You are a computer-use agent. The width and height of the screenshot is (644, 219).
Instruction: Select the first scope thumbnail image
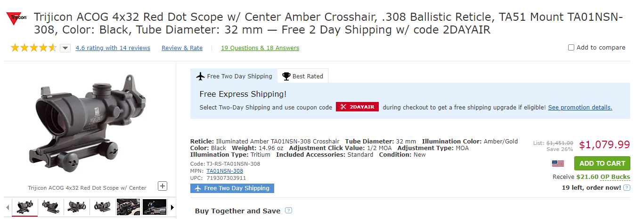coord(24,207)
